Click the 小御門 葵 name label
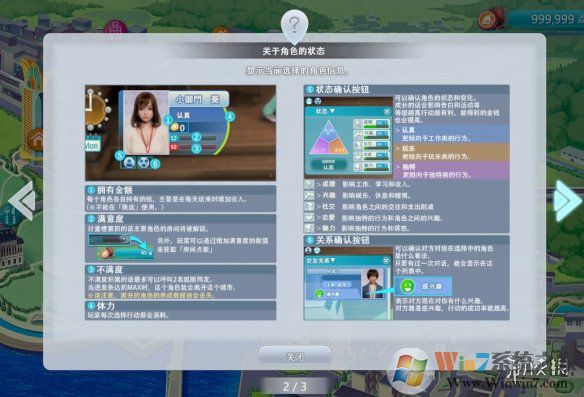Viewport: 584px width, 397px height. coord(198,99)
